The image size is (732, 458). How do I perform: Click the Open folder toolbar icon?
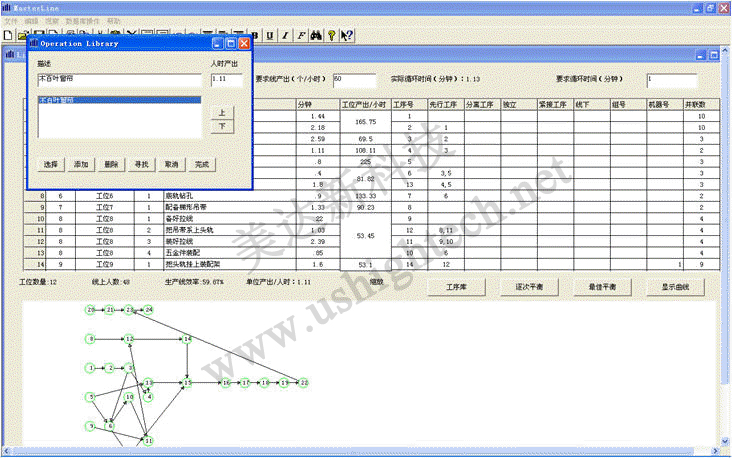tap(21, 35)
